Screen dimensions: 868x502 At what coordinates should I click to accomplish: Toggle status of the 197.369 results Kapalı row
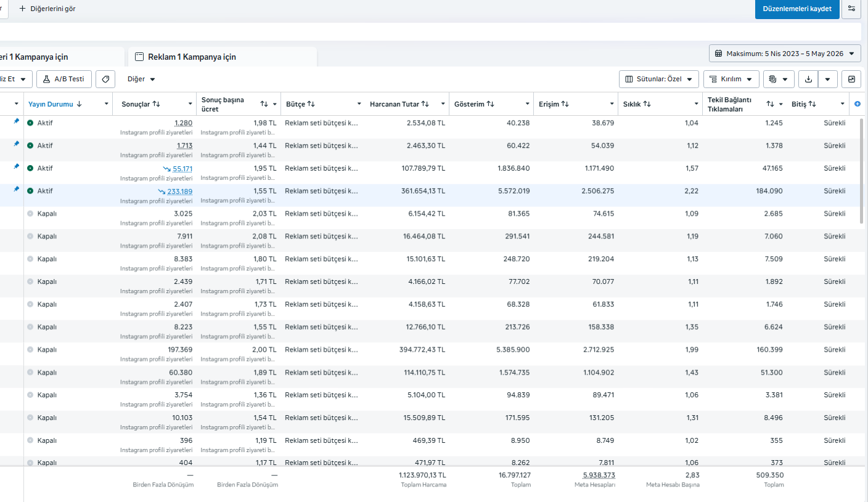pyautogui.click(x=30, y=350)
